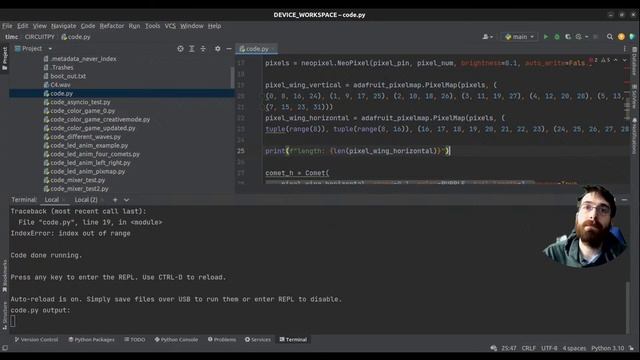Switch to the Local (2) terminal tab
640x360 pixels.
point(86,200)
